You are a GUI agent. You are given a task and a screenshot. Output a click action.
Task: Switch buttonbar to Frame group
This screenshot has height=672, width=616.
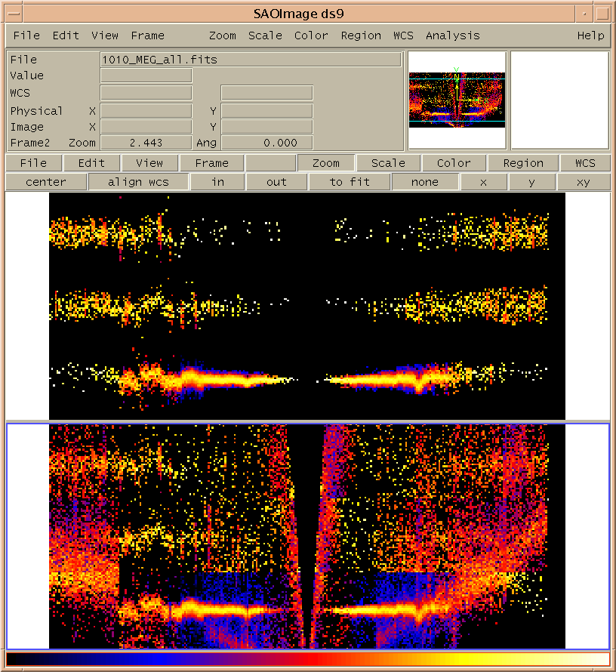tap(211, 163)
